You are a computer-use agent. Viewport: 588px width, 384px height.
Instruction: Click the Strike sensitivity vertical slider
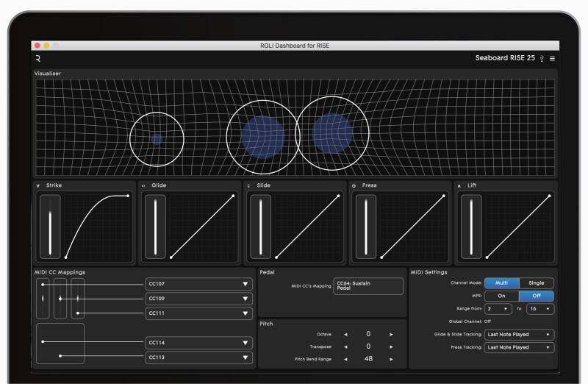pos(50,227)
